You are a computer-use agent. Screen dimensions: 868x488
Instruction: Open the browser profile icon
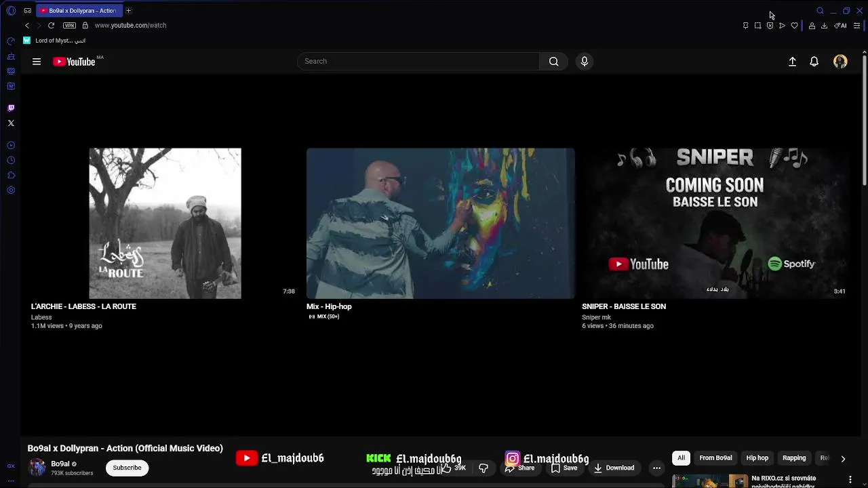point(812,26)
